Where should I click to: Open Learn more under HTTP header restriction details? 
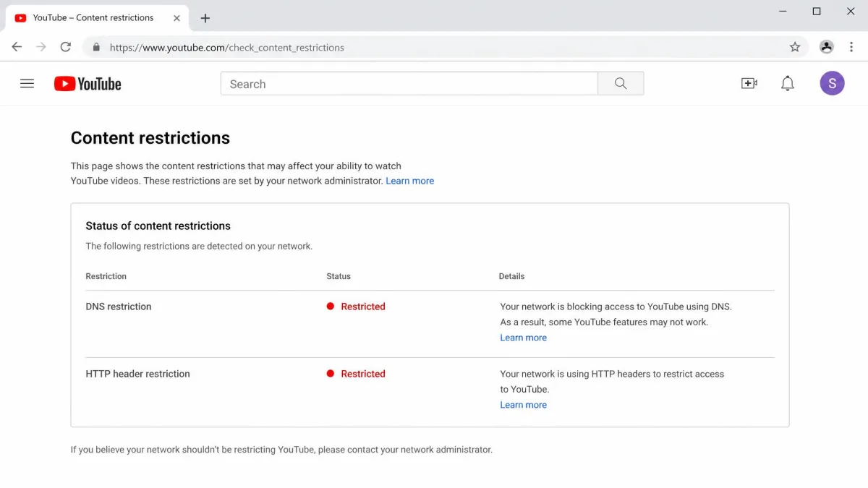[524, 405]
